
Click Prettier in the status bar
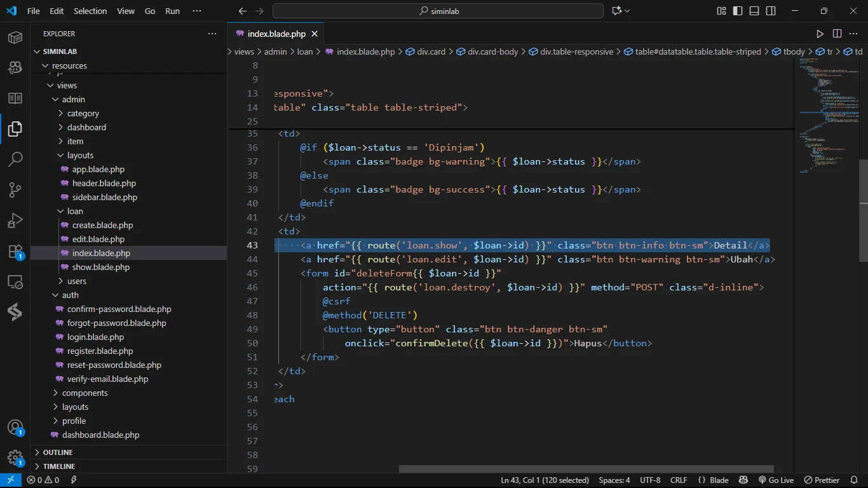click(x=822, y=480)
